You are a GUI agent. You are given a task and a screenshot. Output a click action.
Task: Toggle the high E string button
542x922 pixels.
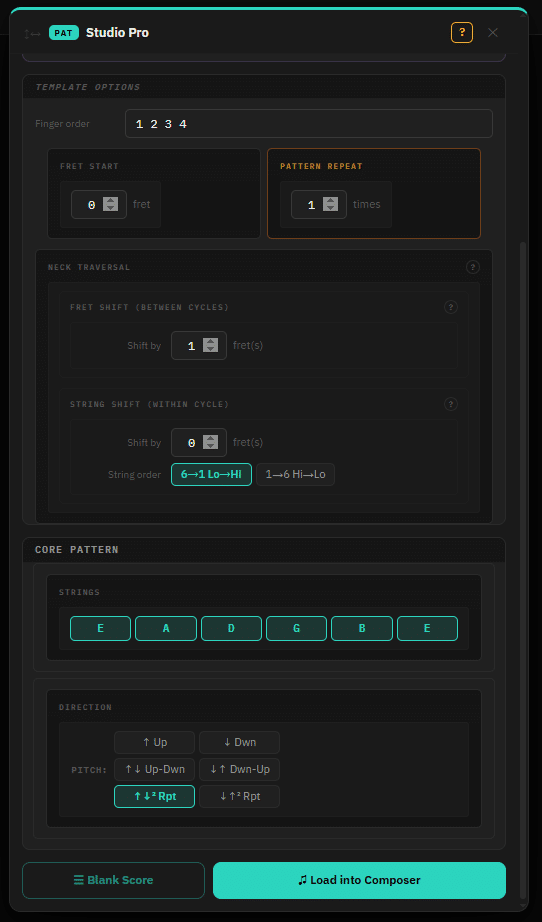point(427,628)
